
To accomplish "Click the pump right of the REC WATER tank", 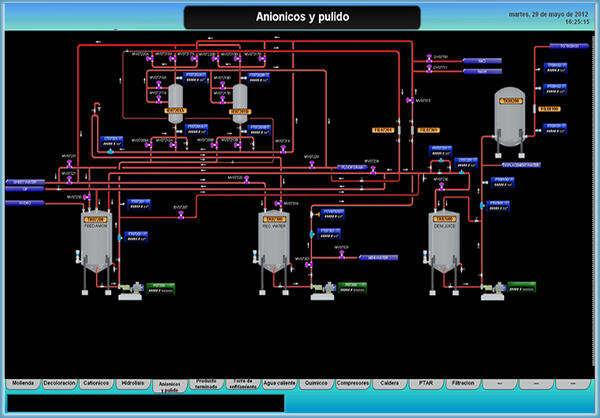I will [x=323, y=291].
